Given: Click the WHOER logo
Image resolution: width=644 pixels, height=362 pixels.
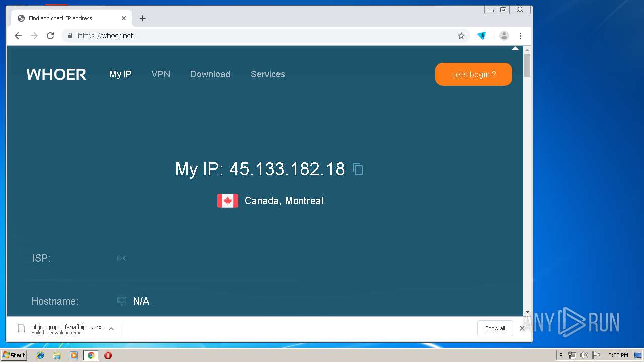Looking at the screenshot, I should pos(56,74).
